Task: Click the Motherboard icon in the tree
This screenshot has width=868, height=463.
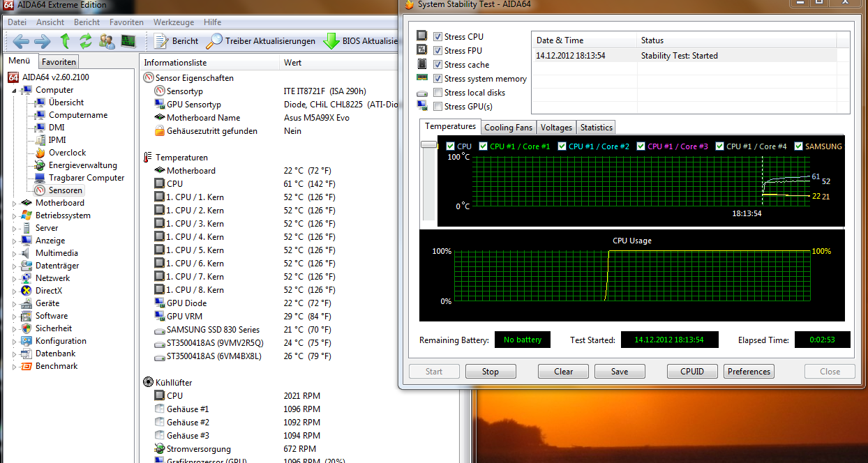Action: pos(27,203)
